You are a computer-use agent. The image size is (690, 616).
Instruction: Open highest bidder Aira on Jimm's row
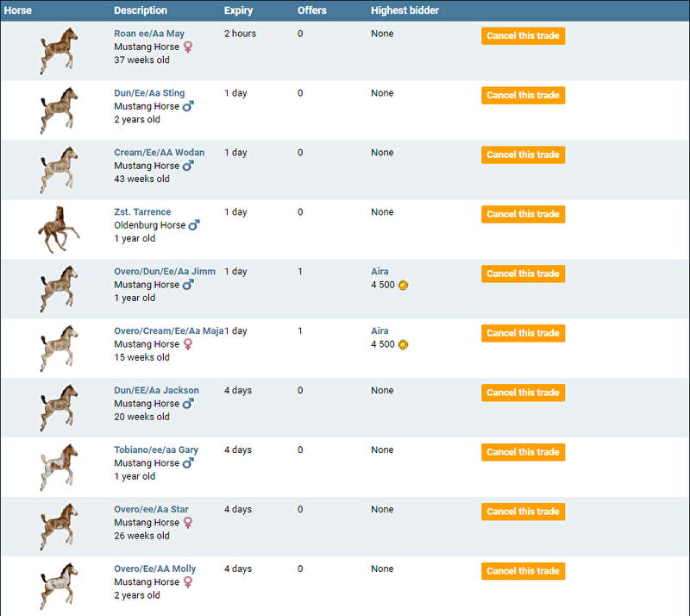coord(379,272)
